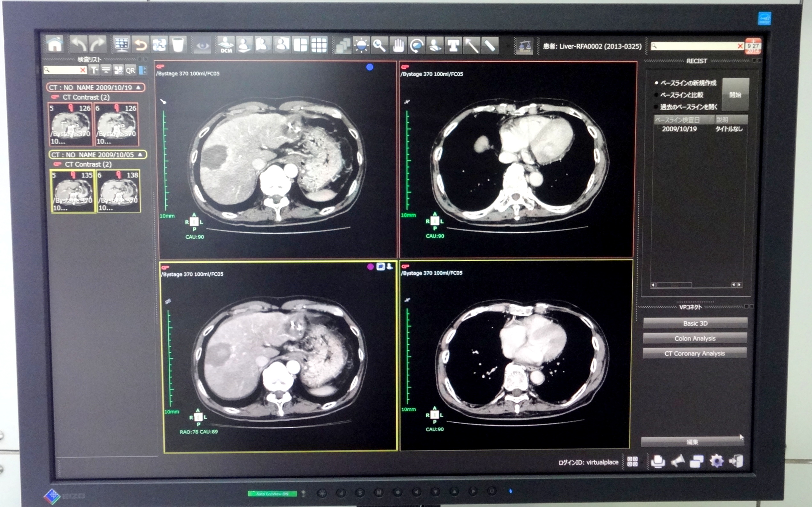This screenshot has width=812, height=507.
Task: Select '過去のベースラインを開く' radio option
Action: 656,107
